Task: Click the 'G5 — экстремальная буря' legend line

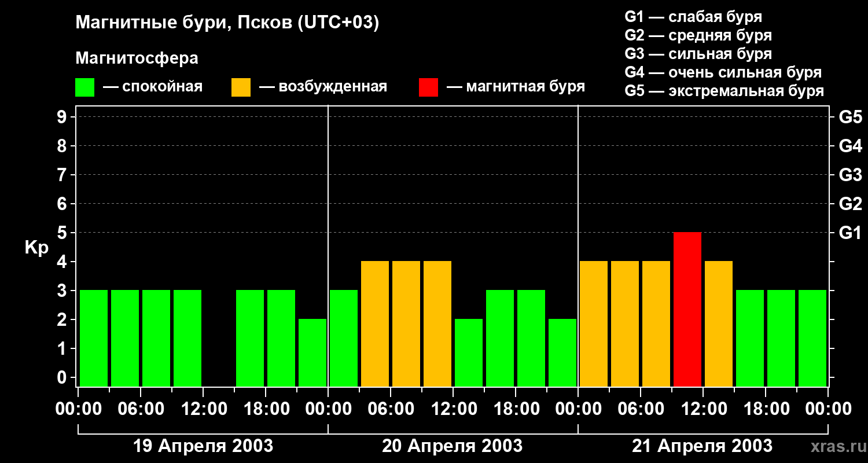Action: [x=724, y=91]
